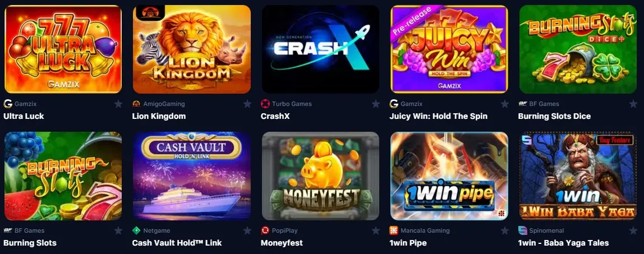
Task: Click the Turbo Games provider icon
Action: pos(265,104)
